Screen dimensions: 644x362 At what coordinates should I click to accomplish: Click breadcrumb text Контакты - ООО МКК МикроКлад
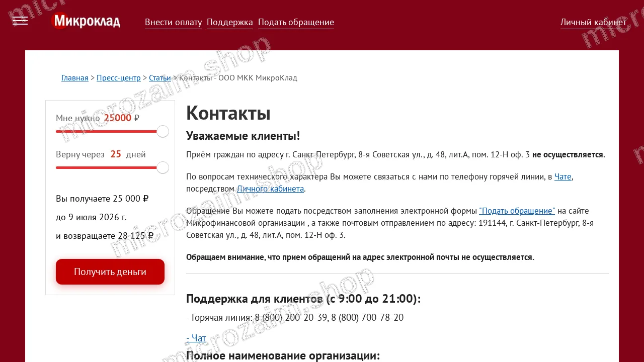point(238,77)
